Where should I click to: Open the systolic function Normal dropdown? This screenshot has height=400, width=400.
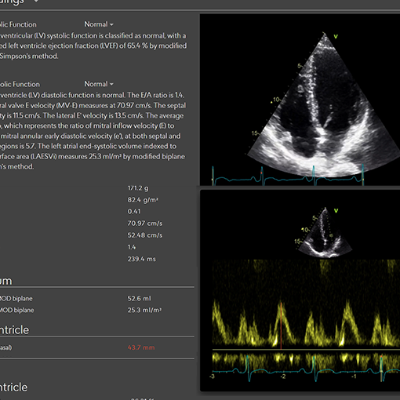[99, 24]
